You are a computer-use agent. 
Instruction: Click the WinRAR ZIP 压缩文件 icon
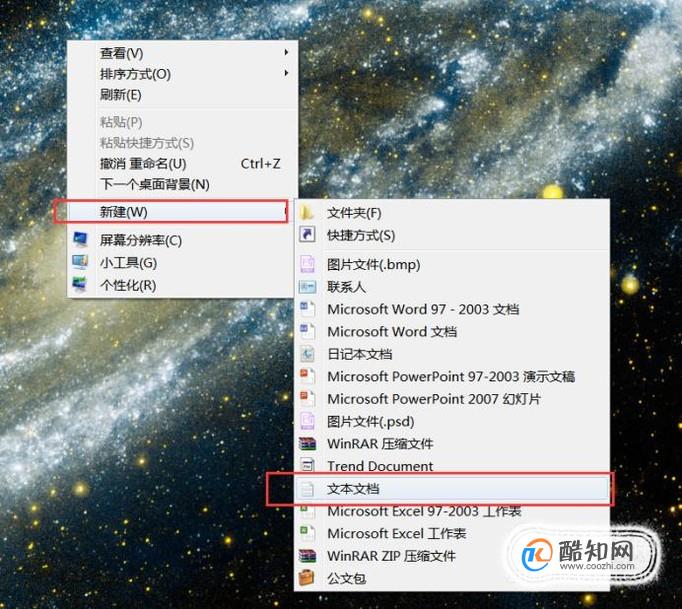[307, 555]
